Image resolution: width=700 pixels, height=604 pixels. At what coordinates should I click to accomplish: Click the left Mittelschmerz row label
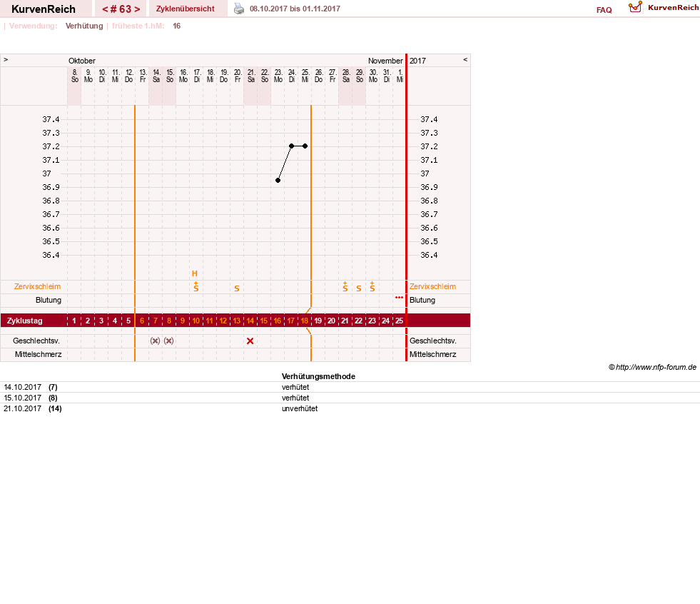[x=38, y=354]
